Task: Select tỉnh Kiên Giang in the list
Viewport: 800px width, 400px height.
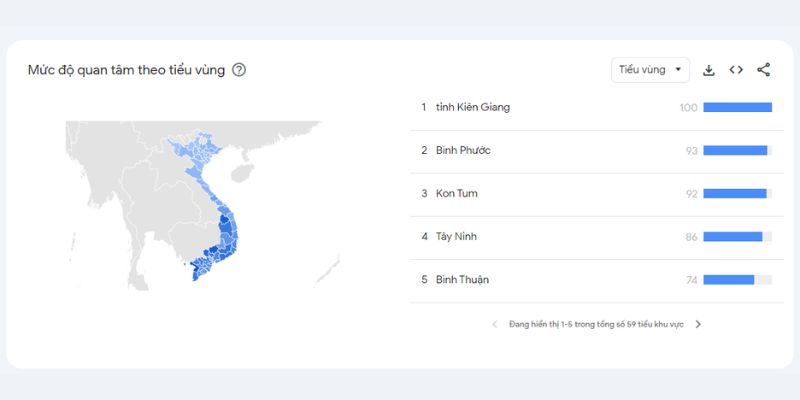Action: 472,107
